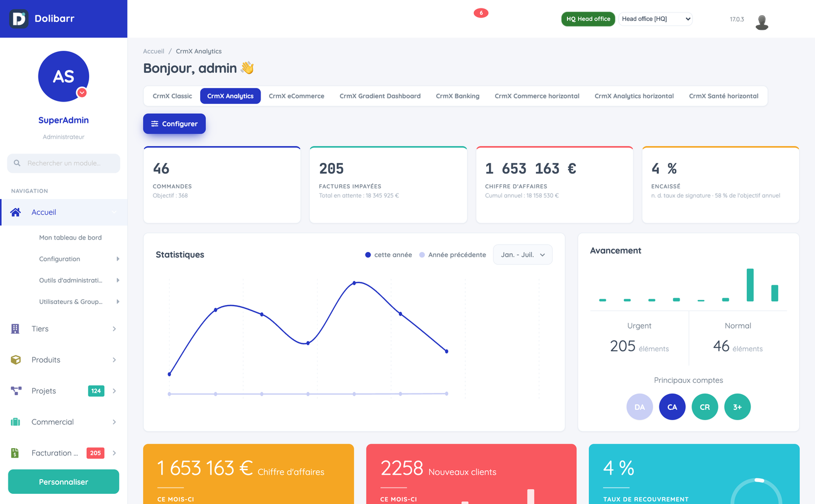815x504 pixels.
Task: Click the red badge on AS avatar
Action: [x=82, y=92]
